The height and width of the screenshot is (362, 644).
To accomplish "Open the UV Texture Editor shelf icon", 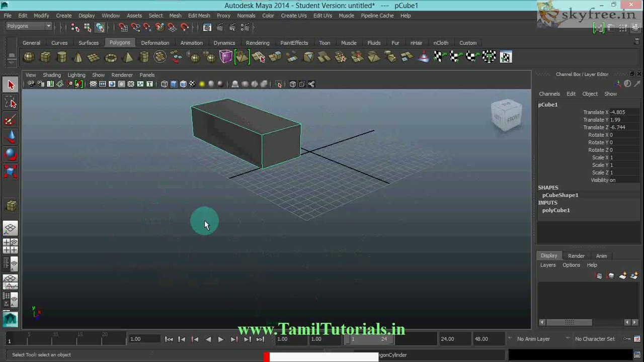I will point(506,57).
